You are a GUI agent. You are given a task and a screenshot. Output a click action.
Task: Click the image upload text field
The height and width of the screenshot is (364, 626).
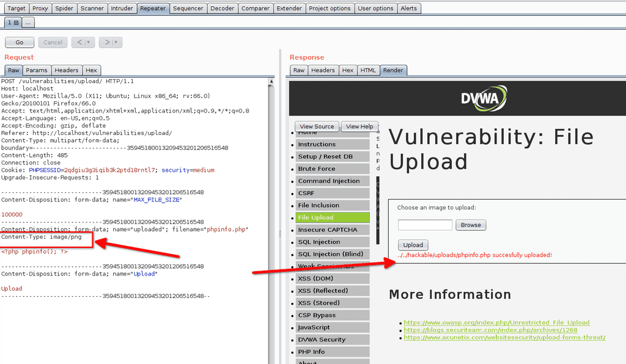coord(425,225)
